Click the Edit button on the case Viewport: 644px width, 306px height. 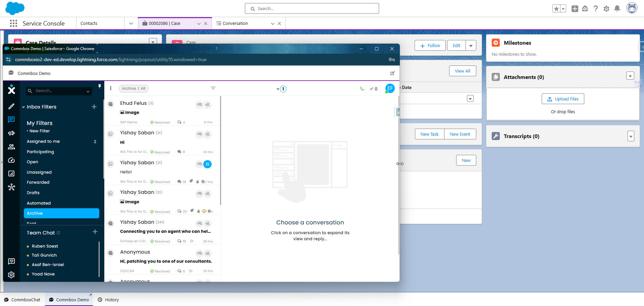point(457,46)
